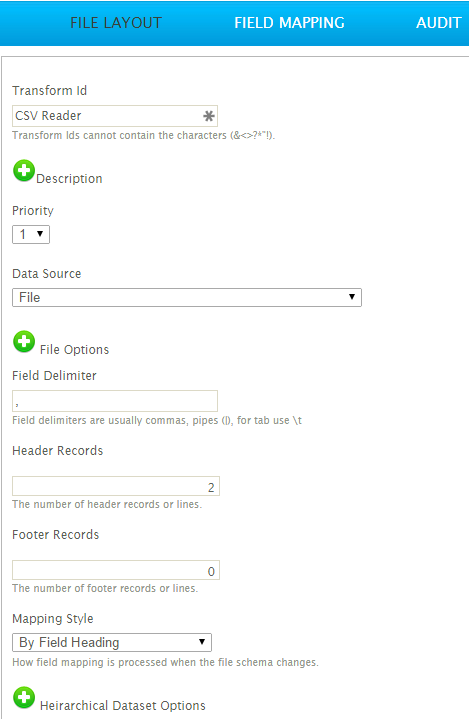Expand the Description section with green plus icon
469x719 pixels.
click(x=24, y=171)
